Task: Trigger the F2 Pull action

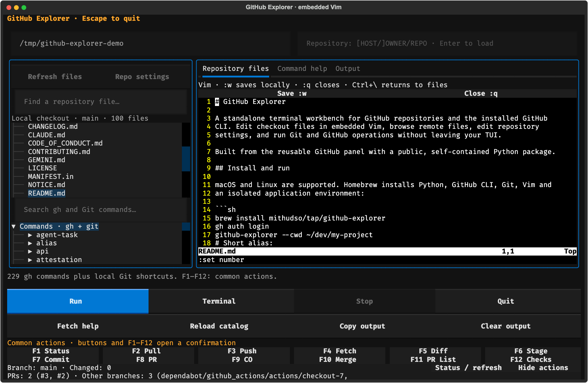Action: click(x=146, y=351)
